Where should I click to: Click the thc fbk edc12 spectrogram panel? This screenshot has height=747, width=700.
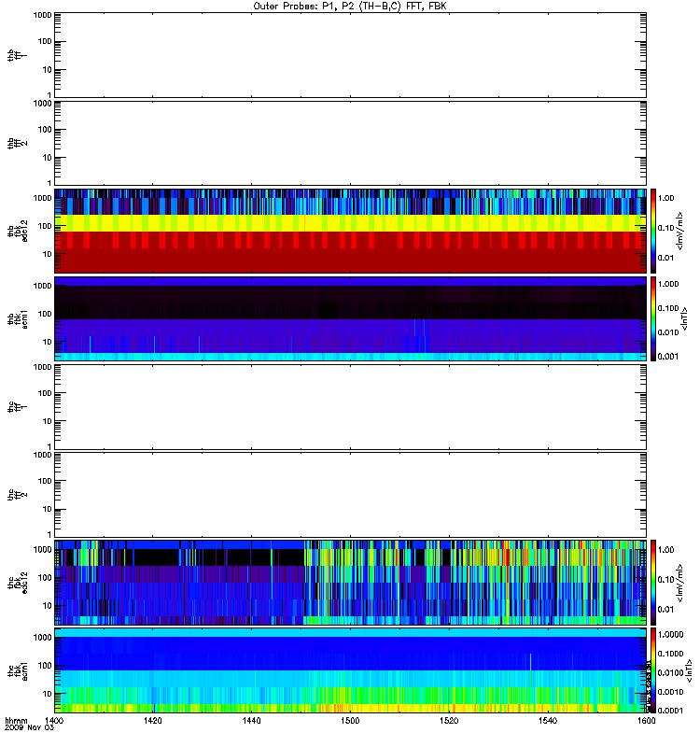pos(350,583)
